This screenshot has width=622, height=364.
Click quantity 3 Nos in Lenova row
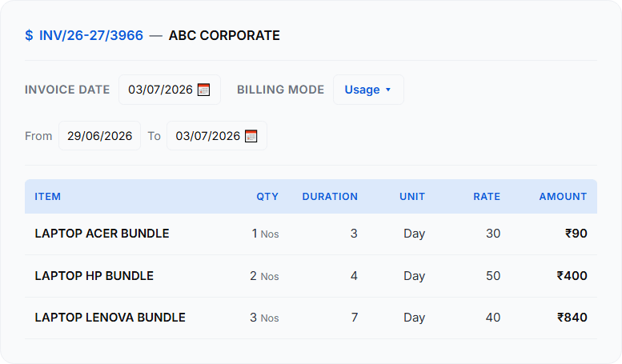click(264, 318)
